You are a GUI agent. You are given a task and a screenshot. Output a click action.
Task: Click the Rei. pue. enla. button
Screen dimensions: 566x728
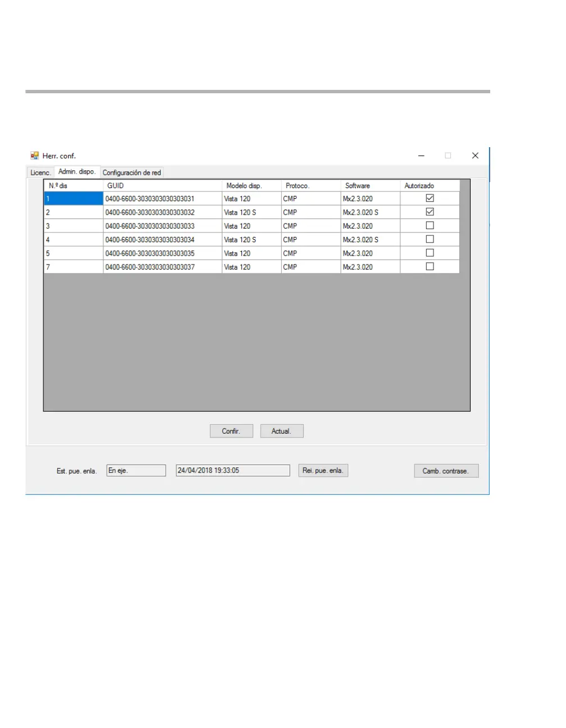pos(323,470)
